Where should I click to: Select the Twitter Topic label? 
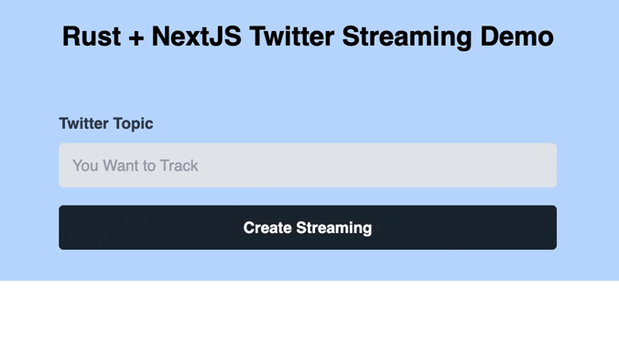(x=106, y=123)
